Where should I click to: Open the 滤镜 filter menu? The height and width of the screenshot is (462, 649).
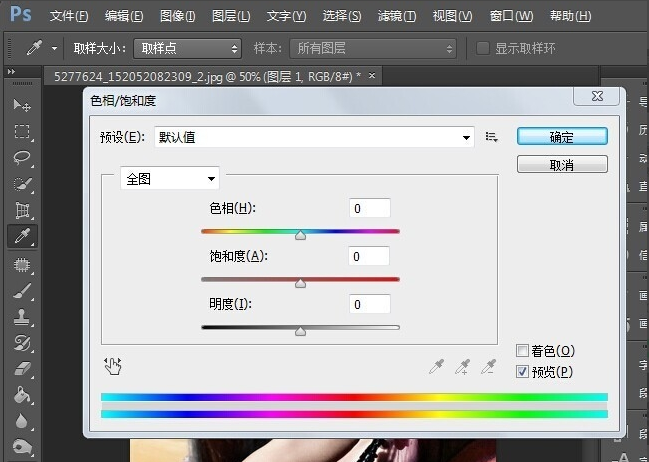coord(397,17)
